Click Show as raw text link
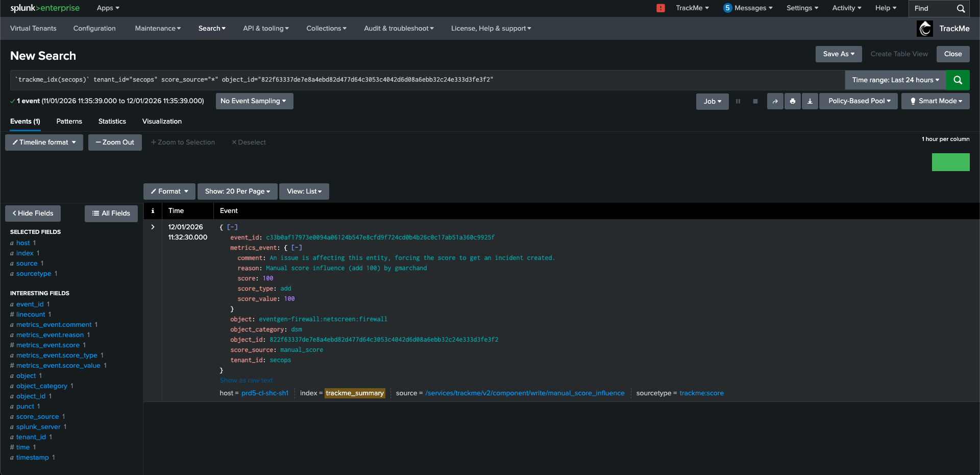Image resolution: width=980 pixels, height=475 pixels. click(x=246, y=381)
